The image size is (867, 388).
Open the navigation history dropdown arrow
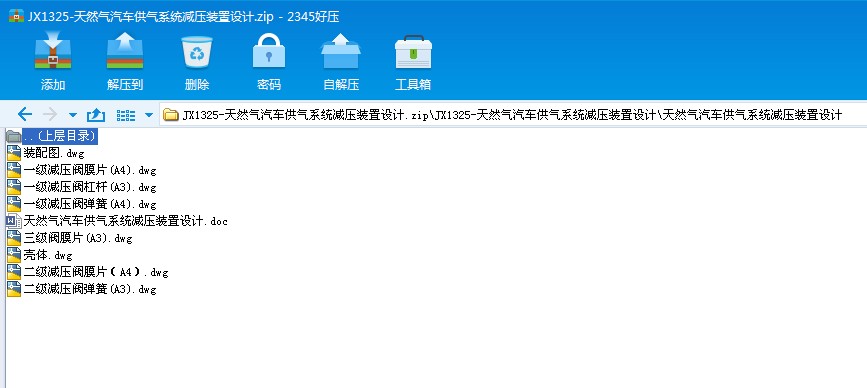[73, 115]
